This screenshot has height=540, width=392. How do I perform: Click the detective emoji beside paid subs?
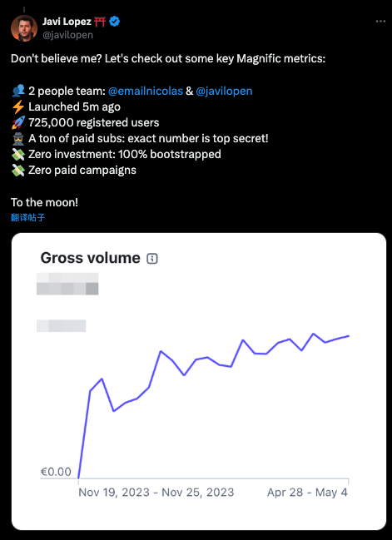(x=18, y=138)
